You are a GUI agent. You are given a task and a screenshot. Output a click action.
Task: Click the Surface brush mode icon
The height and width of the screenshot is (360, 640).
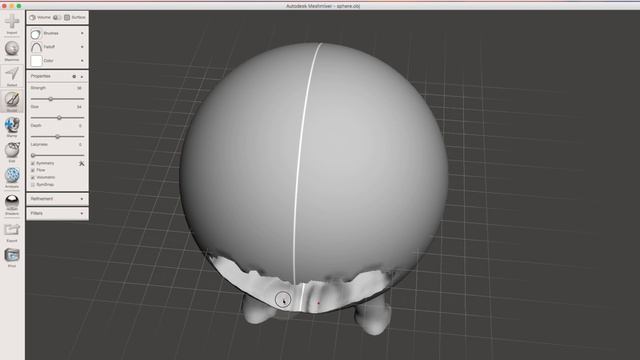[67, 18]
